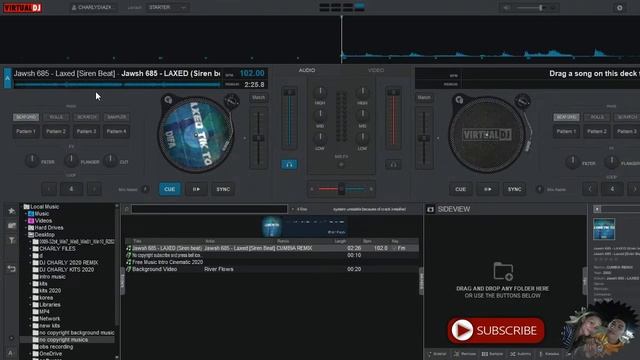The image size is (640, 360).
Task: Click the SIDEVIEW panel icon
Action: click(x=430, y=209)
